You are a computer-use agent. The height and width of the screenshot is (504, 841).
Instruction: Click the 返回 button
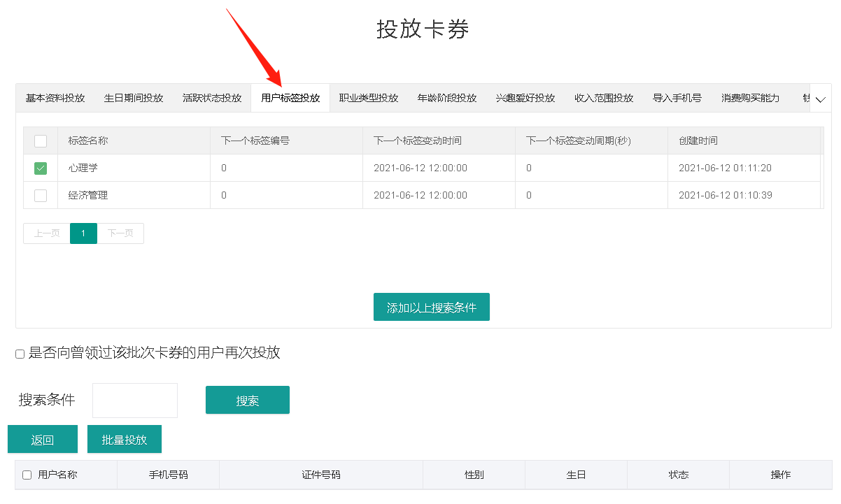click(x=43, y=440)
